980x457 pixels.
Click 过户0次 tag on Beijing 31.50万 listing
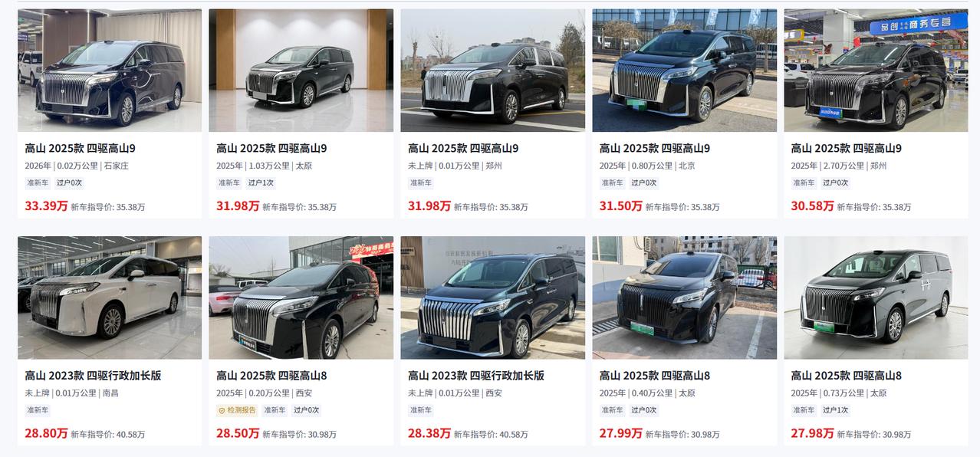pyautogui.click(x=644, y=183)
